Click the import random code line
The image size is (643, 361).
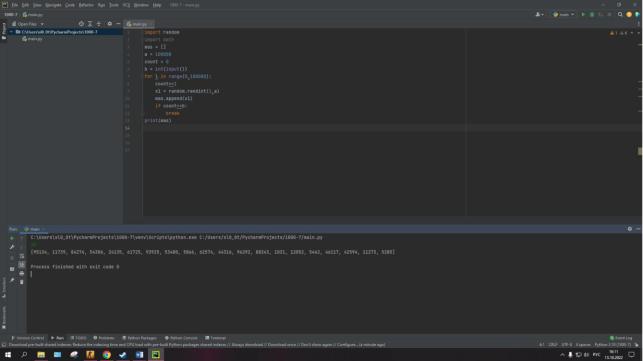click(162, 32)
